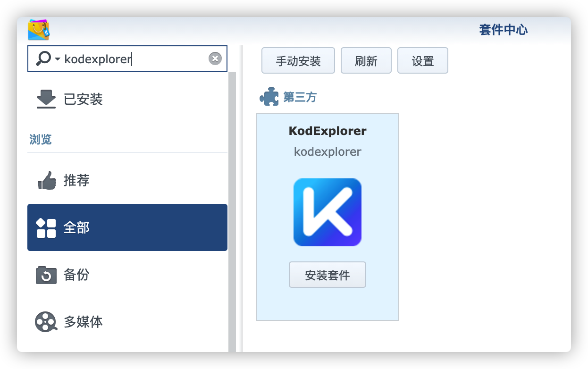Open the search magnifier options dropdown
The width and height of the screenshot is (588, 369).
pos(48,59)
